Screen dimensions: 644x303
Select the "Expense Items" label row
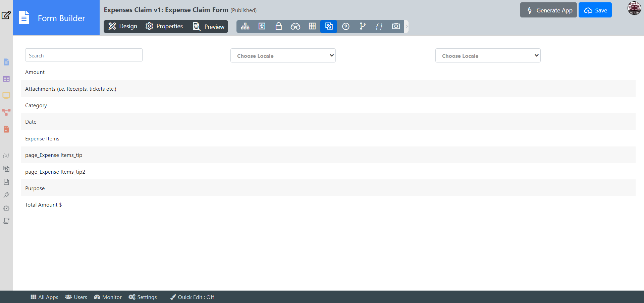tap(42, 138)
